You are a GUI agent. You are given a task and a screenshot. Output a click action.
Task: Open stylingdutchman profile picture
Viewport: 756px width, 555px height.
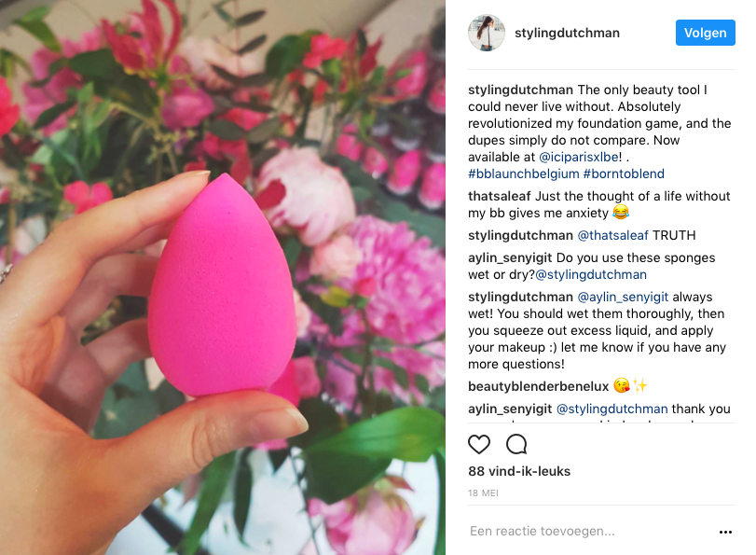(487, 33)
